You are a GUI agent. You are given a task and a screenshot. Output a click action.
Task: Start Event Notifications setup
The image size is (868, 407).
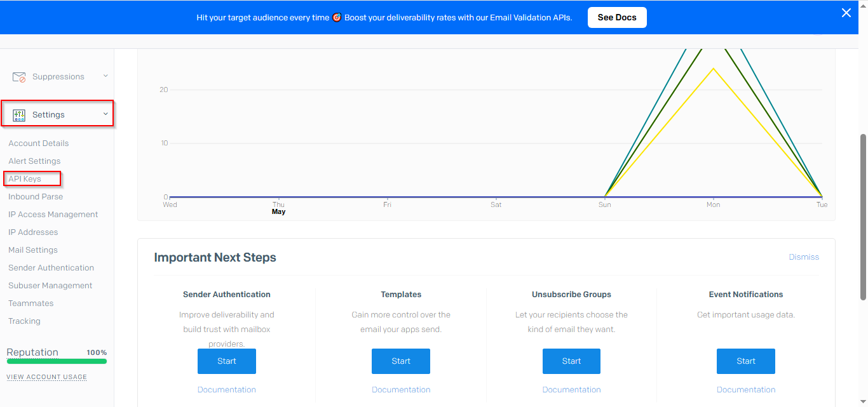746,361
